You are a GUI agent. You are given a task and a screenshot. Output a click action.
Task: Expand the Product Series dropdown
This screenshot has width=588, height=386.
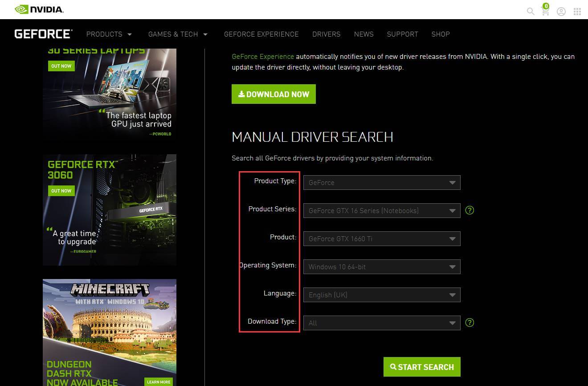click(x=382, y=210)
